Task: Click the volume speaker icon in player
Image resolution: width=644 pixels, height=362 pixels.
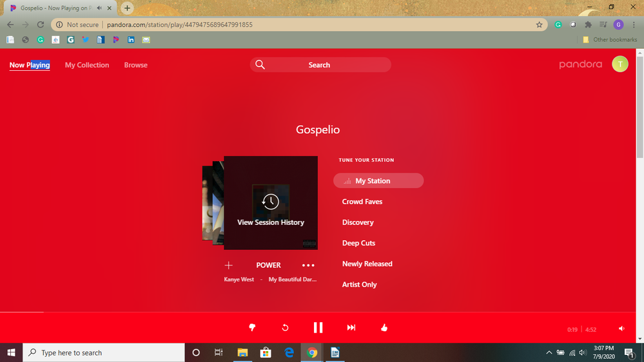Action: [621, 329]
